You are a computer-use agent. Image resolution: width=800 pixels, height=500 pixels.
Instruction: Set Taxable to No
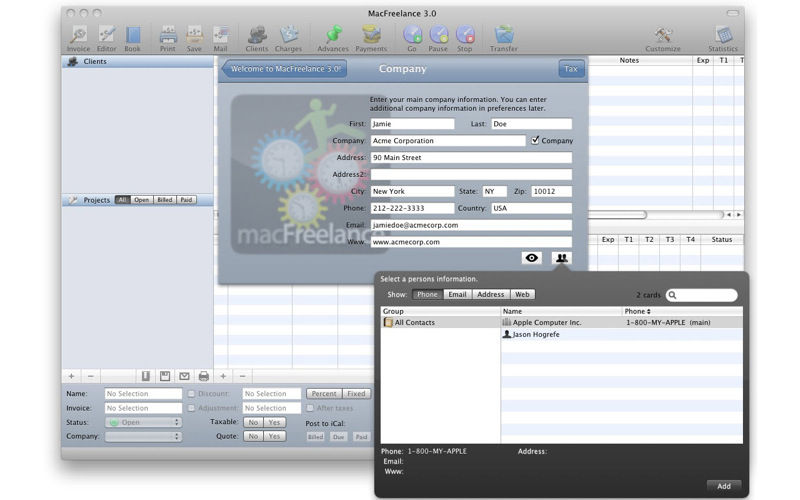[x=254, y=422]
